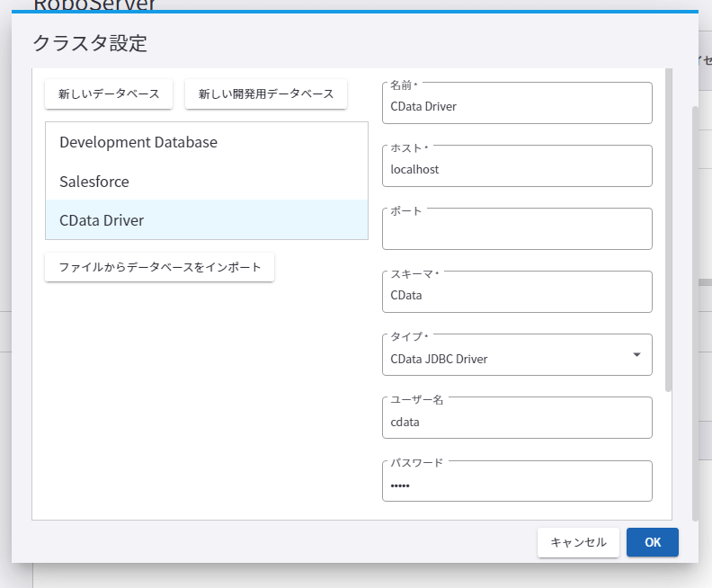Click the タイプ dropdown arrow icon
The image size is (712, 588).
coord(636,355)
